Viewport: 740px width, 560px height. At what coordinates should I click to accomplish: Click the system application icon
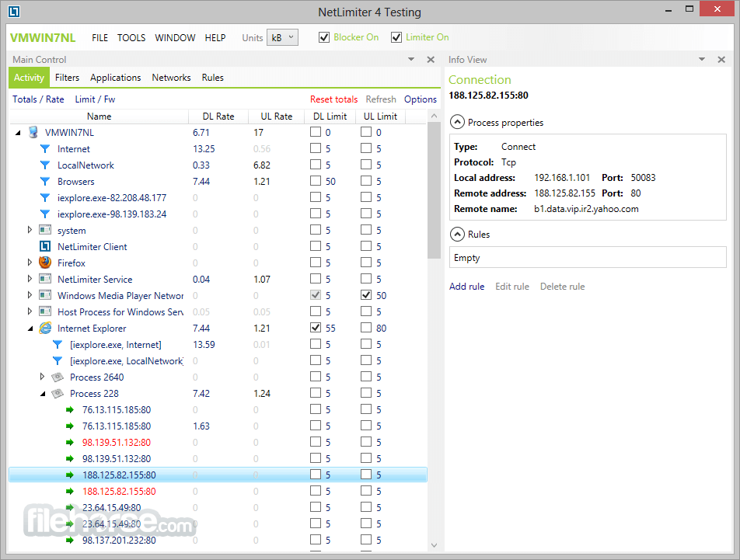point(45,230)
